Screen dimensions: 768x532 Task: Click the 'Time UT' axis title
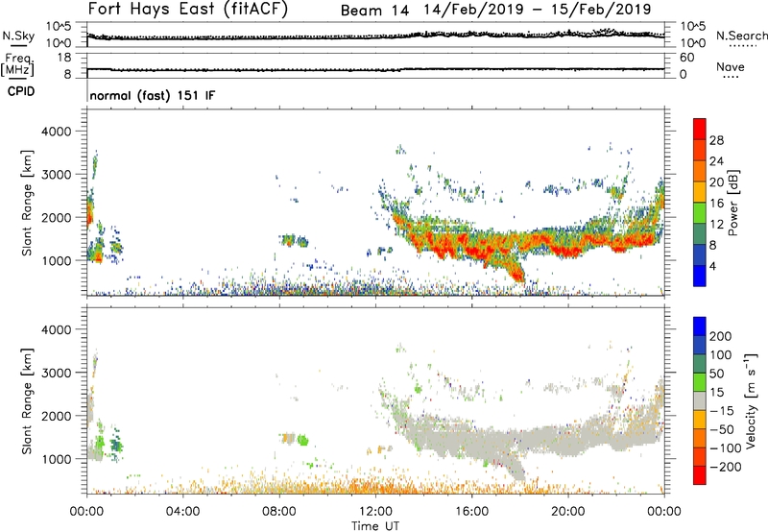tap(375, 526)
